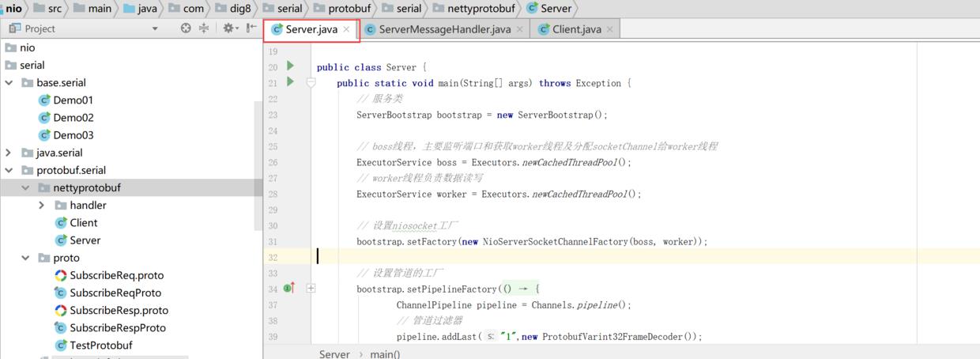
Task: Click Server in the bottom editor breadcrumb
Action: [334, 353]
